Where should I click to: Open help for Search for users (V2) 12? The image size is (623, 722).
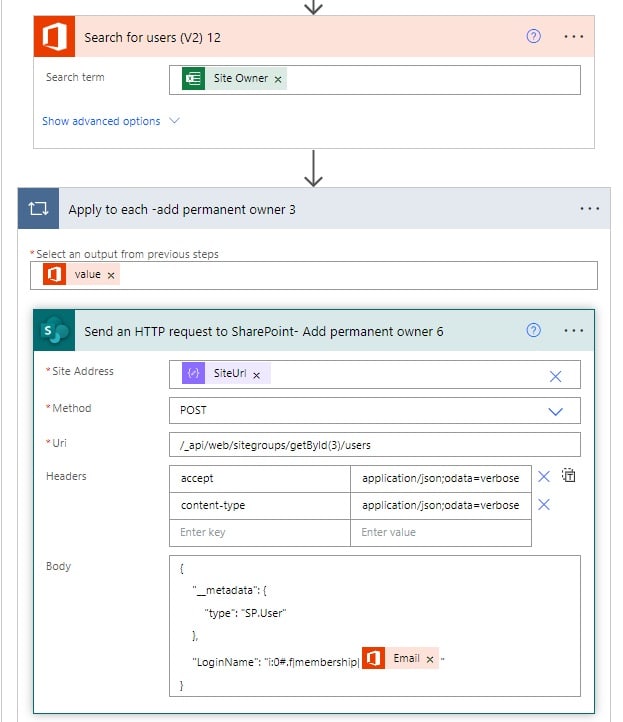(533, 36)
